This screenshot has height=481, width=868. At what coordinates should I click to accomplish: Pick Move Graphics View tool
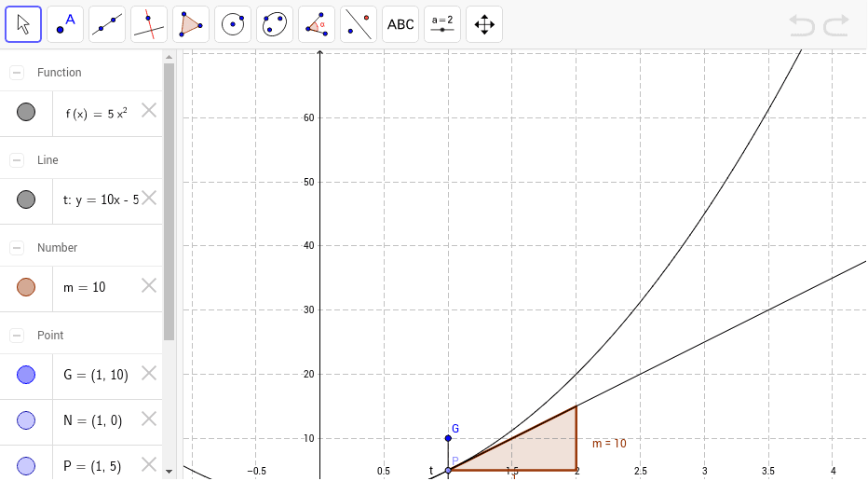[x=484, y=24]
